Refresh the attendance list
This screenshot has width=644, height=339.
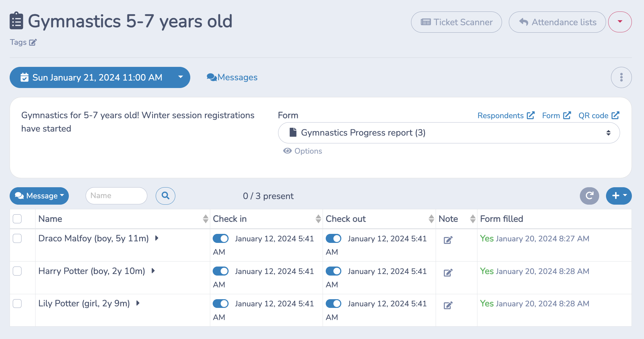[x=589, y=196]
